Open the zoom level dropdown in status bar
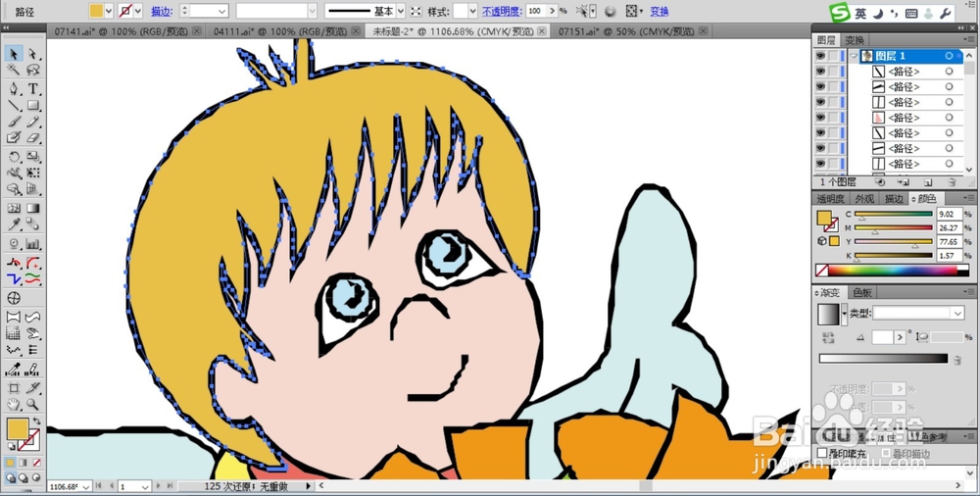980x496 pixels. (x=85, y=486)
